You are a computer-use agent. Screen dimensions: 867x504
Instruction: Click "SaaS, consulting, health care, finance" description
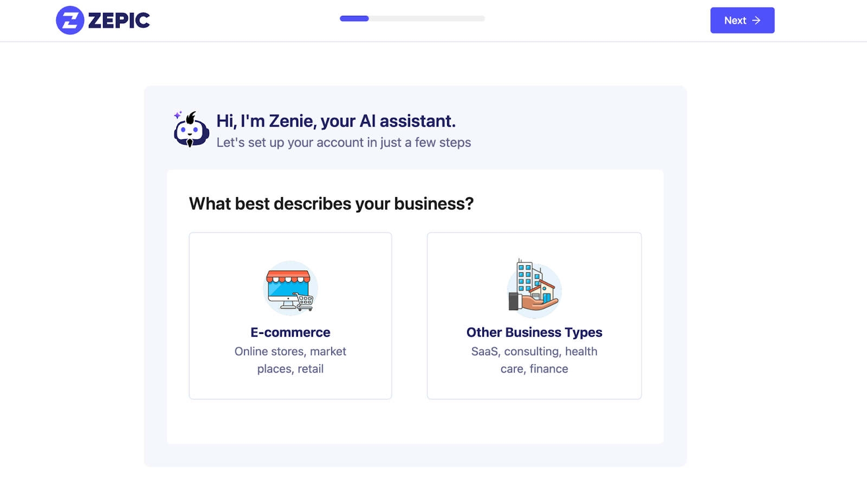click(534, 360)
